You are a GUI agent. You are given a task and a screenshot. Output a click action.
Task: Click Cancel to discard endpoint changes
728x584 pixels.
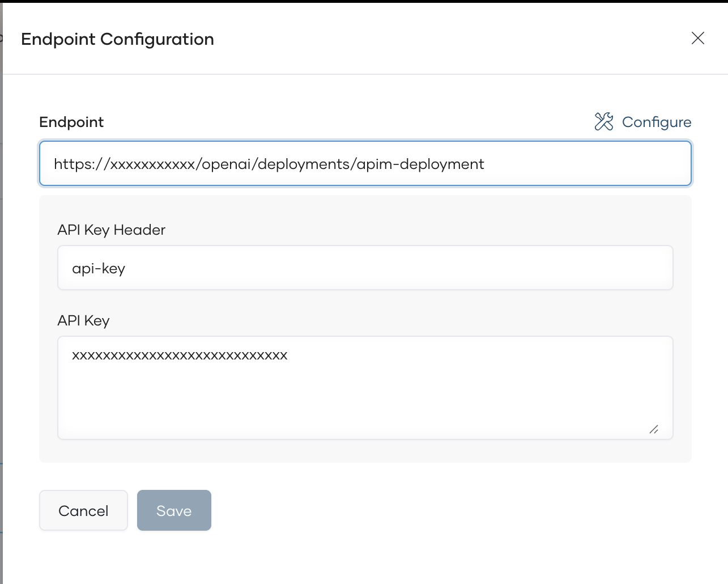pyautogui.click(x=83, y=510)
